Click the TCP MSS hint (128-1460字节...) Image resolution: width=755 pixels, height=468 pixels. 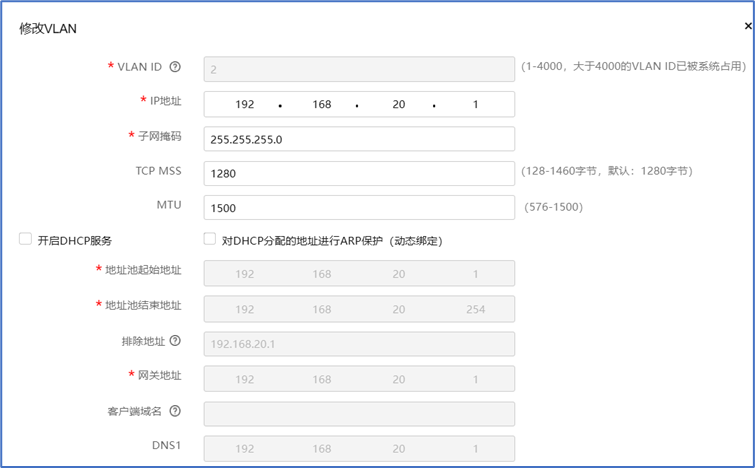607,171
